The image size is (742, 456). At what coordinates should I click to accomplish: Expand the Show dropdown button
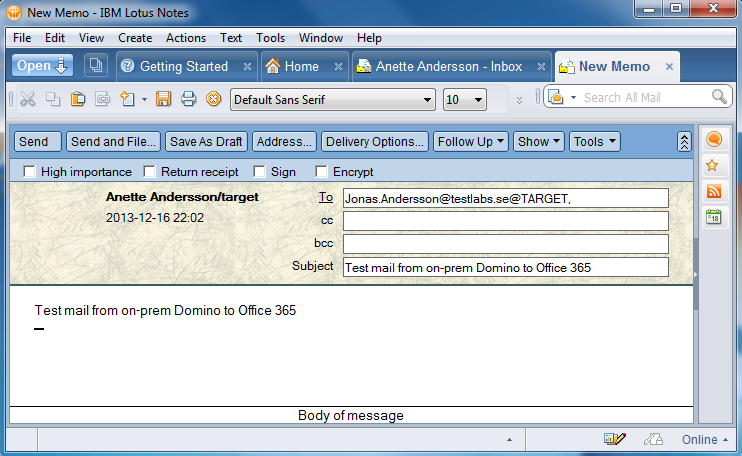point(539,141)
